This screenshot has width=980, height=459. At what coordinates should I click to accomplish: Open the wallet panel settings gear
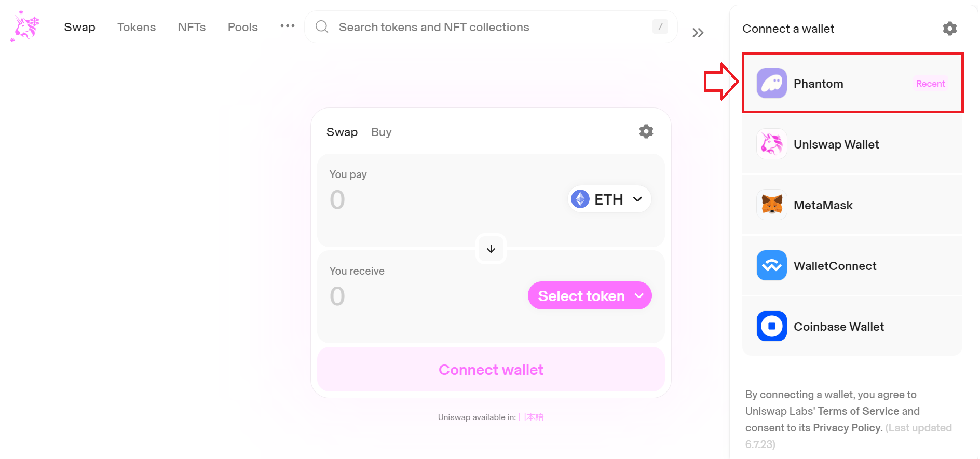click(949, 29)
